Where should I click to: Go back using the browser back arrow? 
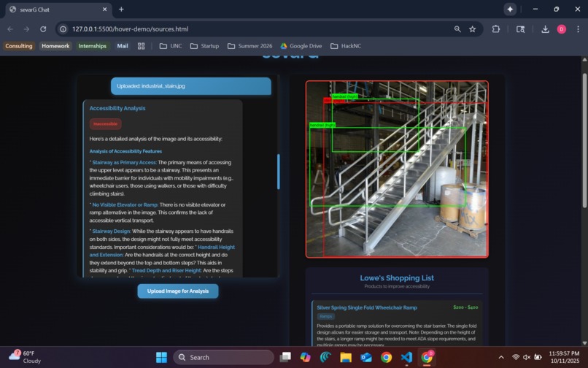[x=10, y=29]
